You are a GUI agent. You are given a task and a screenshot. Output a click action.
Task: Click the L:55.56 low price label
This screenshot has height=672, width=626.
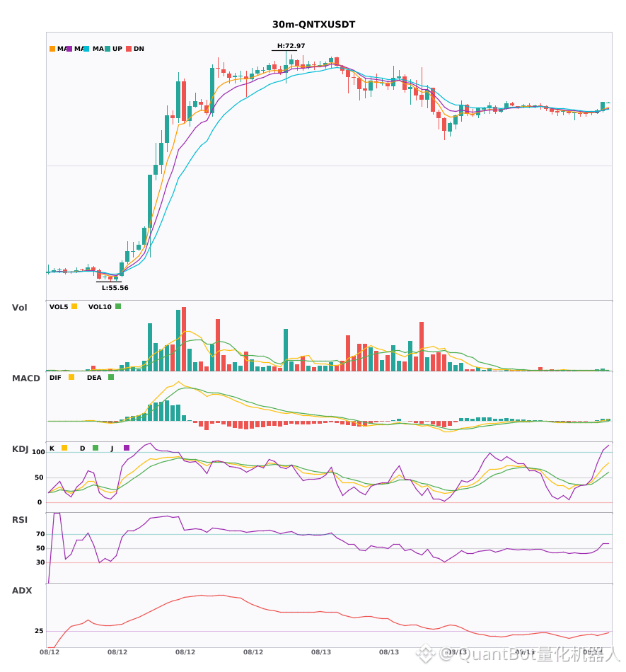[x=115, y=288]
